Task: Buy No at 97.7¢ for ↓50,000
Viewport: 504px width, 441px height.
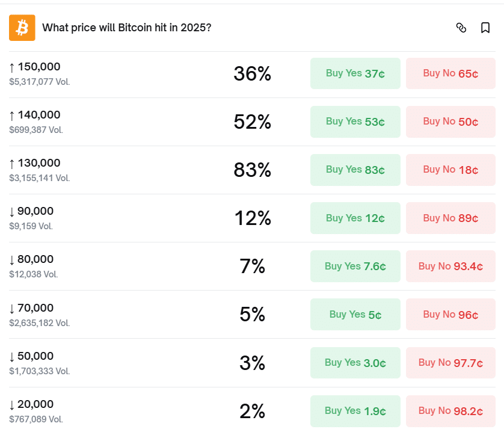Action: click(450, 362)
